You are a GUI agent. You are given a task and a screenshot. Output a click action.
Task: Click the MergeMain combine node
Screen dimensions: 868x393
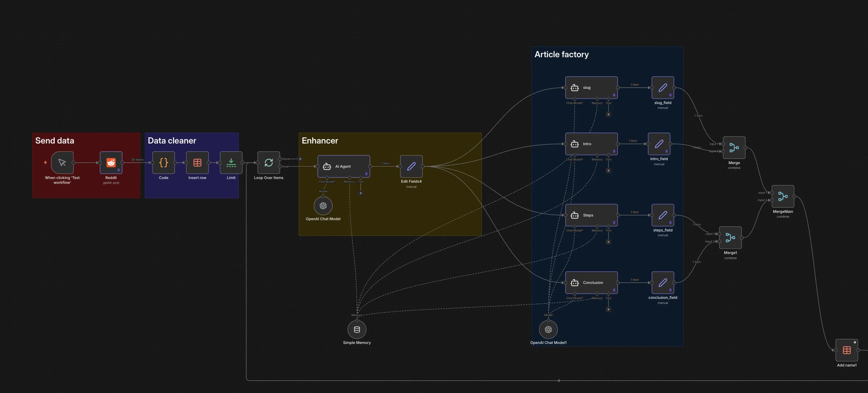[x=783, y=196]
